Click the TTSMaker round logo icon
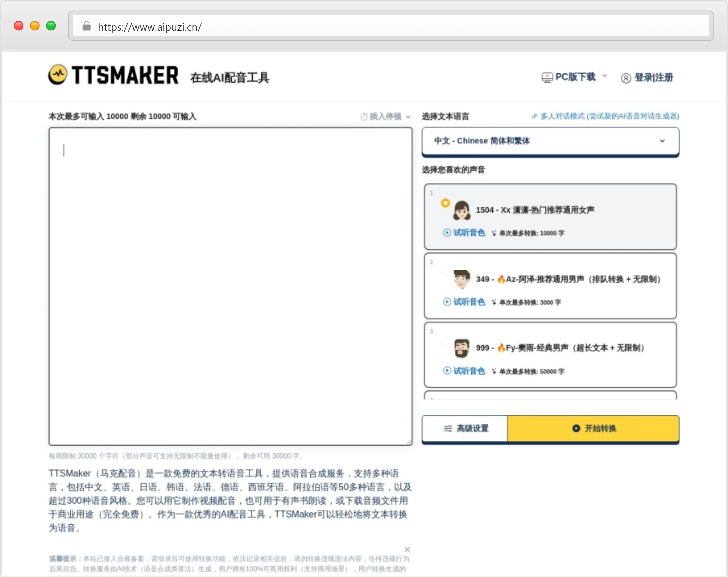The height and width of the screenshot is (577, 728). pyautogui.click(x=58, y=74)
